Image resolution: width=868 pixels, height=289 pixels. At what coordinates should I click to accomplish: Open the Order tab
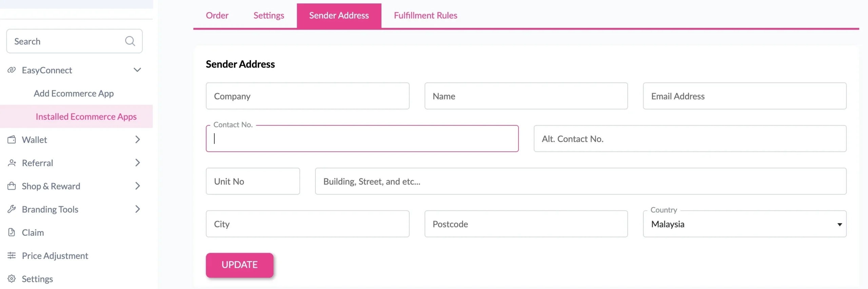point(217,15)
